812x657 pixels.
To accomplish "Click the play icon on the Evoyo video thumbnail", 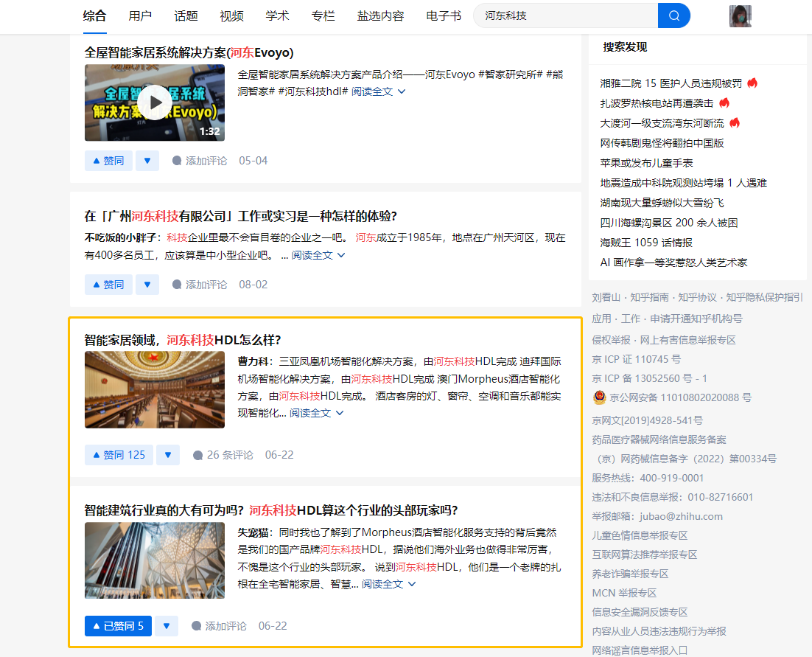I will [x=154, y=102].
